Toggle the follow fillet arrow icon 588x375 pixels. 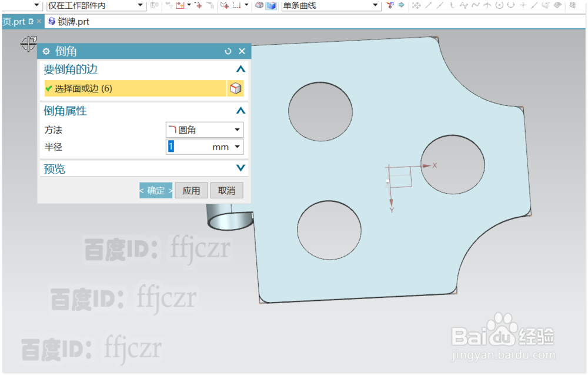402,5
